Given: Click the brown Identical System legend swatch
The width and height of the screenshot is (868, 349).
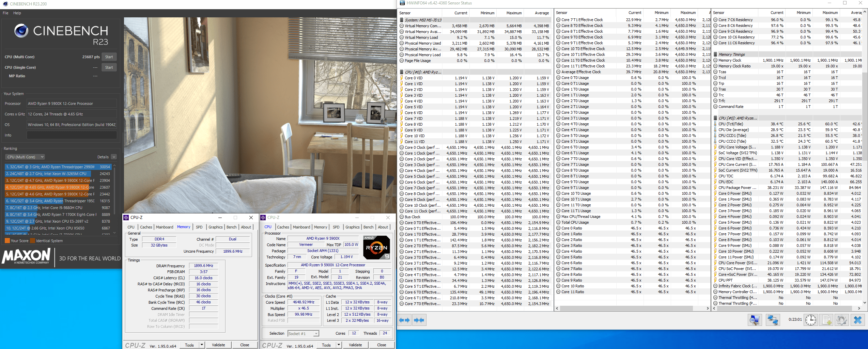Looking at the screenshot, I should pyautogui.click(x=33, y=241).
